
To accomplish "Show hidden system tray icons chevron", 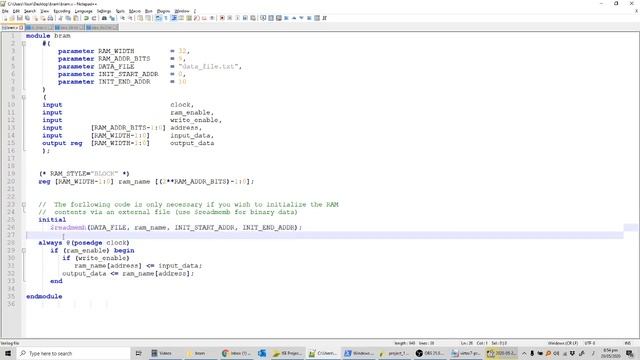I will [x=524, y=353].
